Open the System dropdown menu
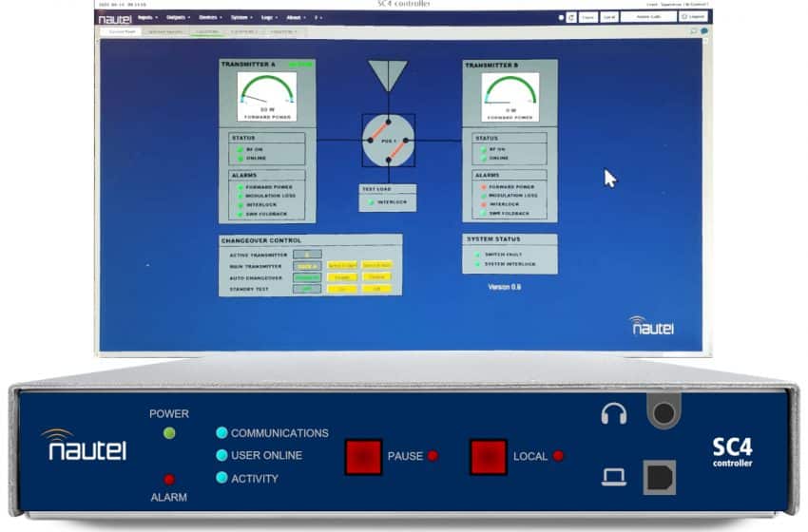 [241, 17]
